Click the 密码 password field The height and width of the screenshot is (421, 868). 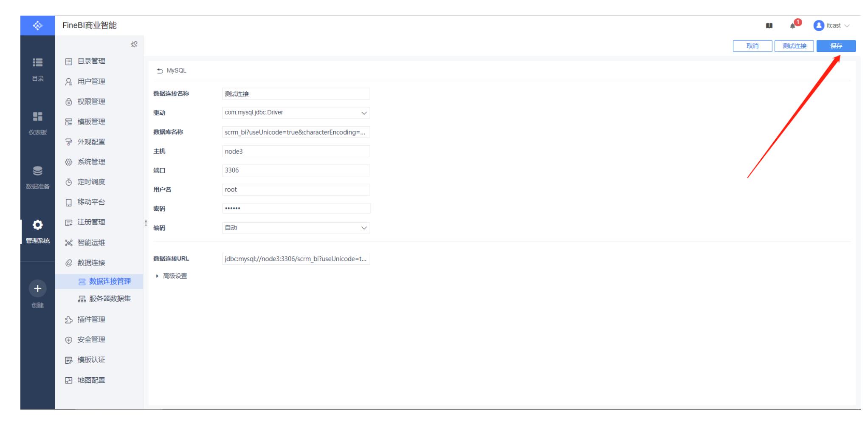click(x=296, y=208)
